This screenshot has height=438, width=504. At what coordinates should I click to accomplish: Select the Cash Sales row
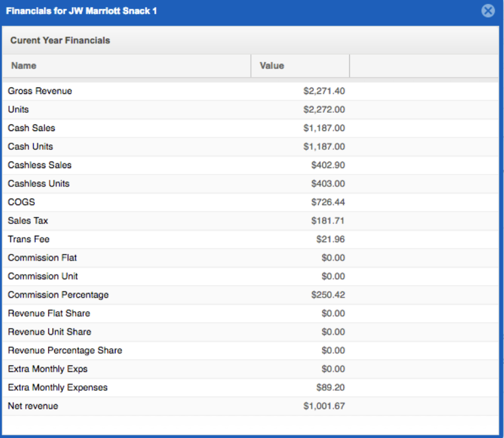[250, 128]
